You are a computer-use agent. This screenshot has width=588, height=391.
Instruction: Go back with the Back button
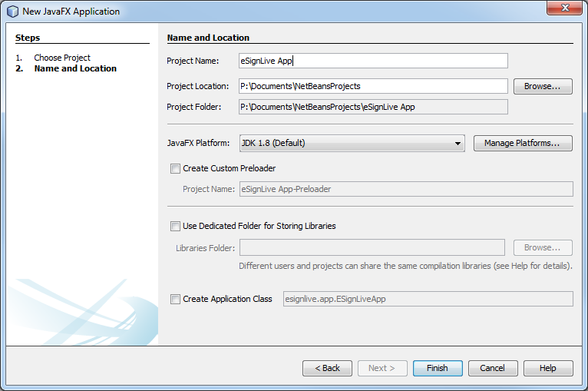pyautogui.click(x=327, y=368)
